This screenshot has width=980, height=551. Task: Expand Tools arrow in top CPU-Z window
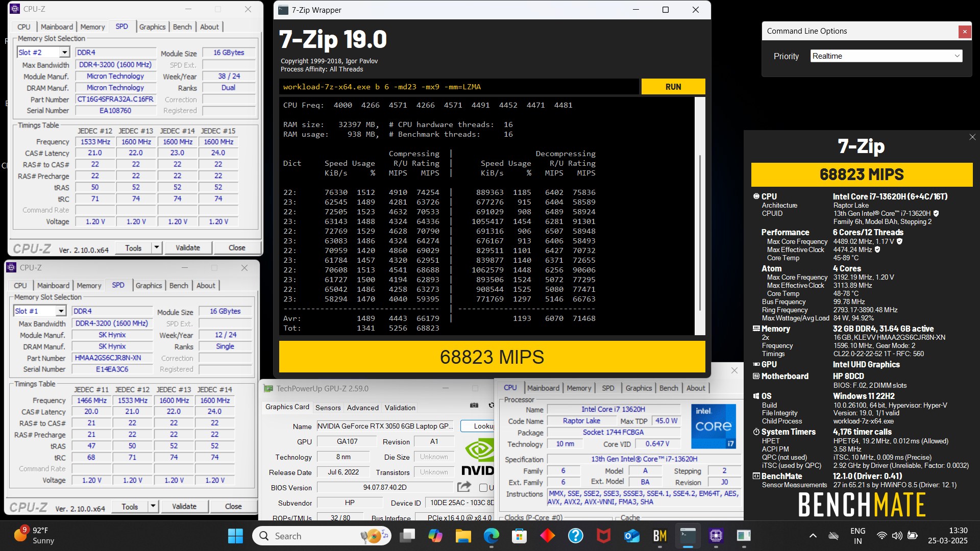(x=156, y=247)
